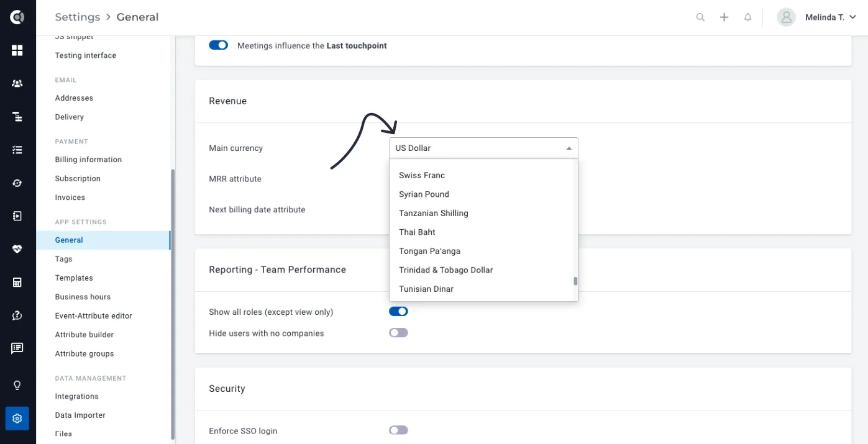Open Business hours settings
This screenshot has width=868, height=444.
tap(83, 297)
